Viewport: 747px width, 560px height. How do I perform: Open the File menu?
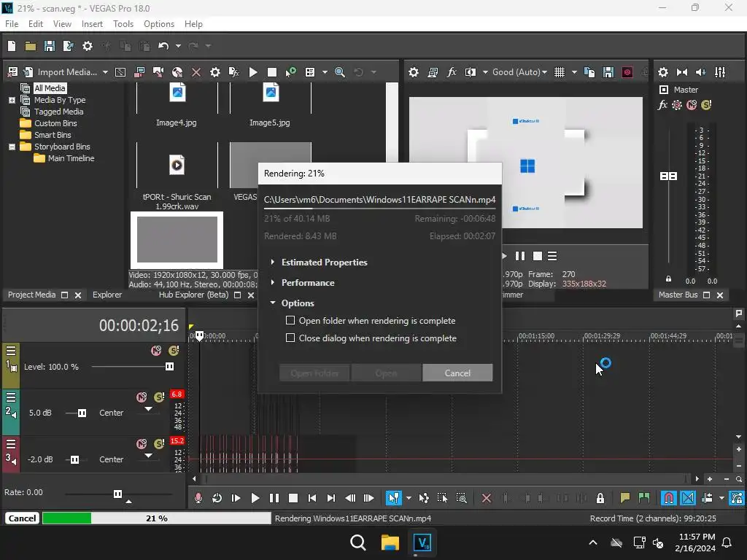(12, 24)
